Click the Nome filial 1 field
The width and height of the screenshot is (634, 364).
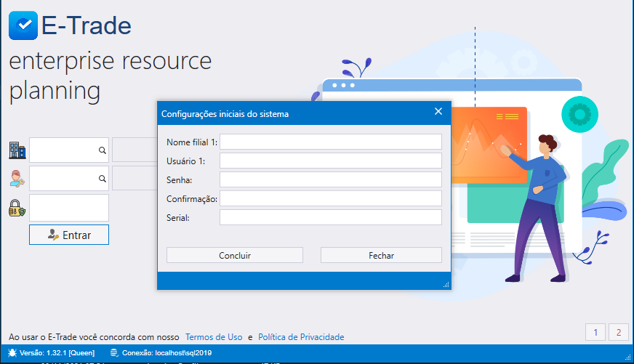click(331, 142)
